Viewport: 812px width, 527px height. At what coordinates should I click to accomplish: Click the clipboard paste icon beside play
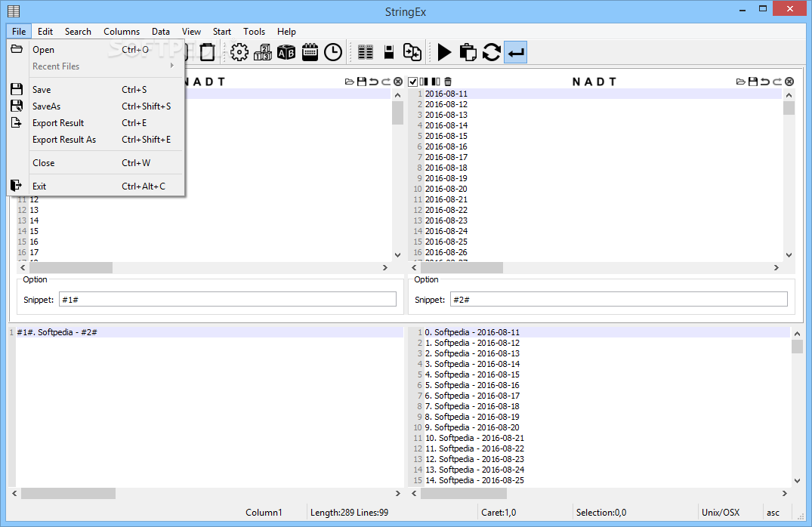[468, 52]
